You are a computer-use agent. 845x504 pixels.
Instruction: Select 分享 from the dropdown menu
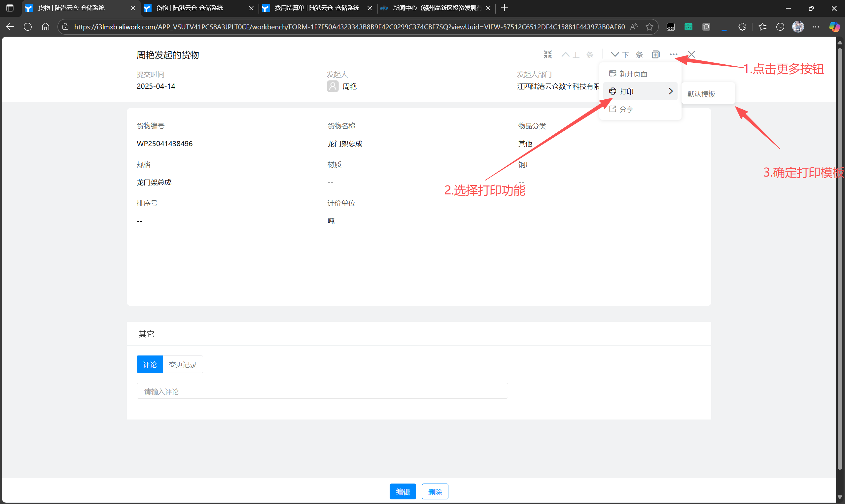point(626,109)
